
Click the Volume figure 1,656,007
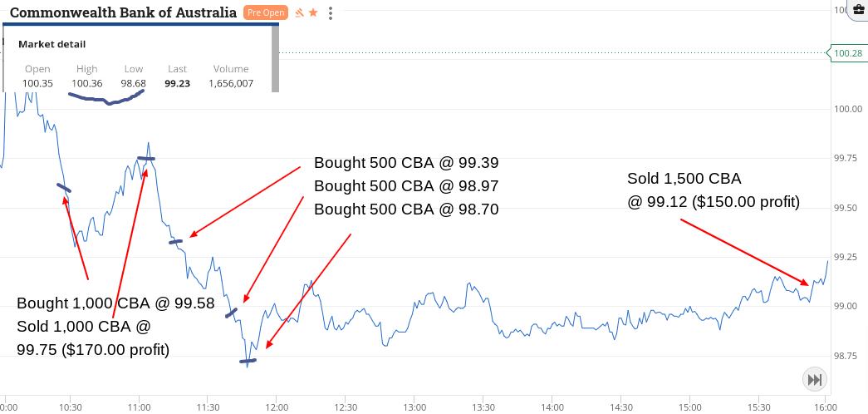(231, 84)
